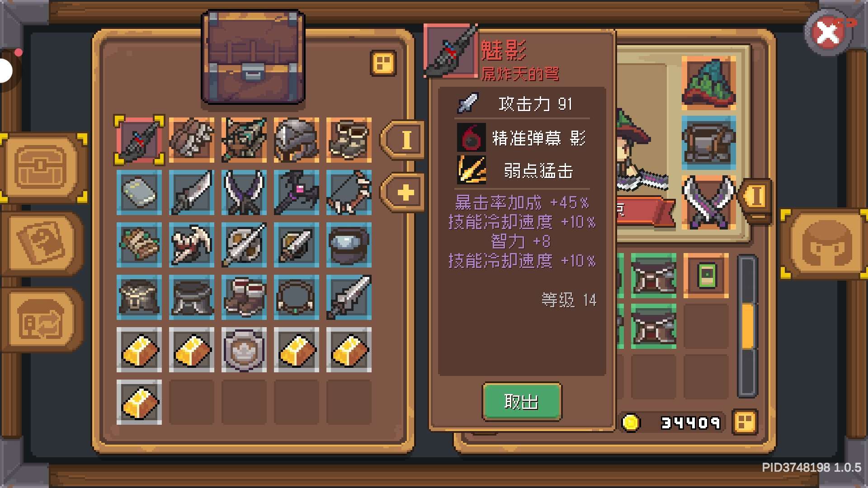Switch to storage page tab I
This screenshot has width=868, height=488.
[x=404, y=140]
